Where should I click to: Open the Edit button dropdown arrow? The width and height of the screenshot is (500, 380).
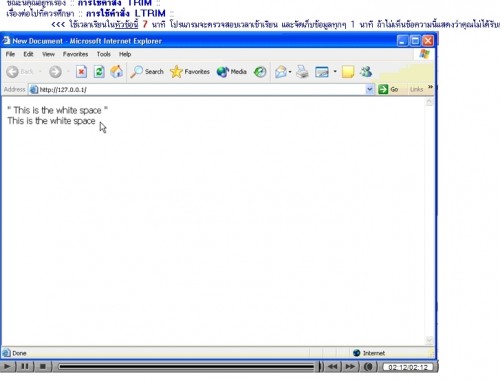point(335,72)
